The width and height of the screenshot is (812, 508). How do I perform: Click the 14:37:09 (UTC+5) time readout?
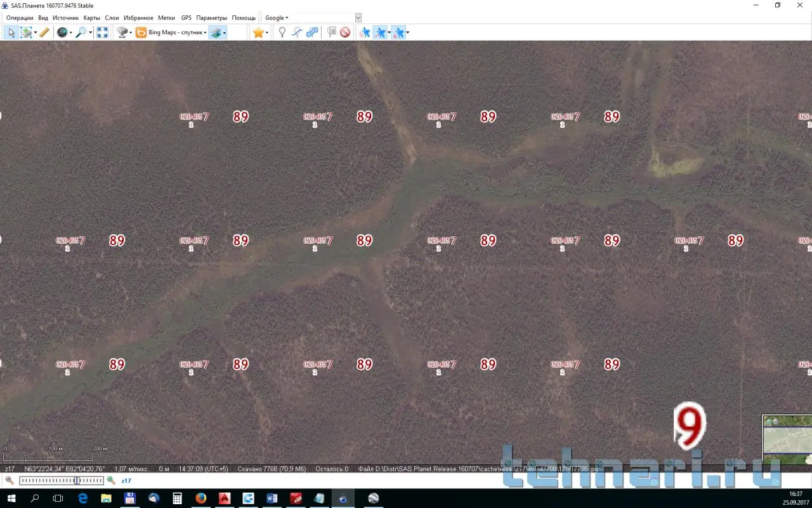click(x=203, y=469)
